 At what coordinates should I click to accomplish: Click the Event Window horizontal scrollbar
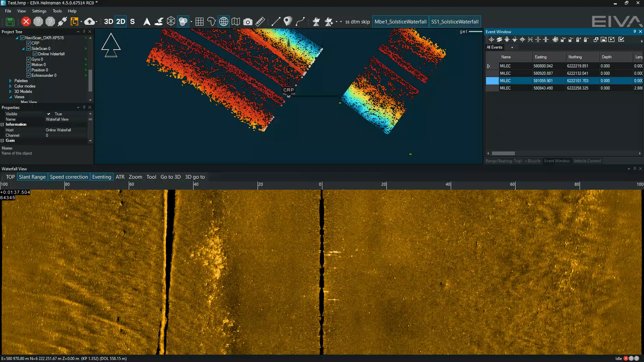point(503,154)
